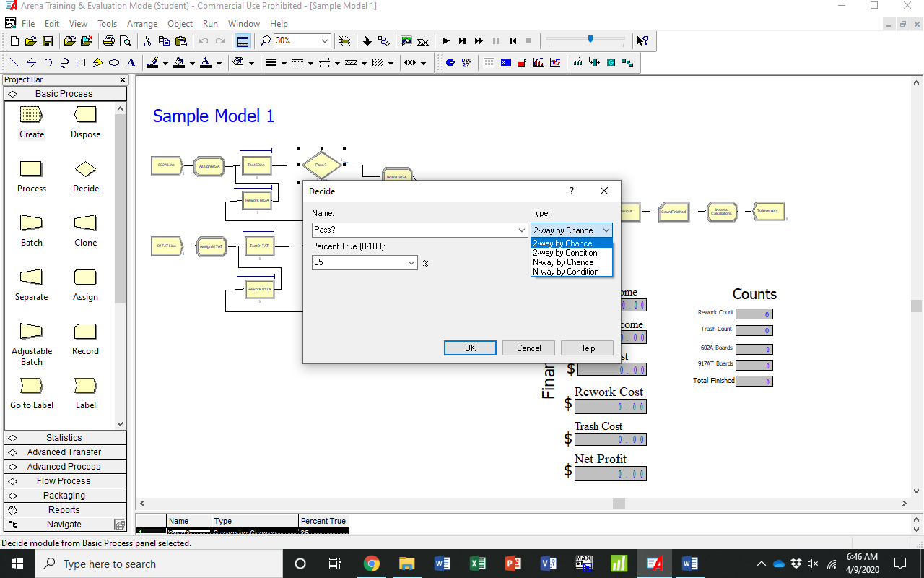Viewport: 924px width, 578px height.
Task: Select the Box drawing tool
Action: (x=81, y=63)
